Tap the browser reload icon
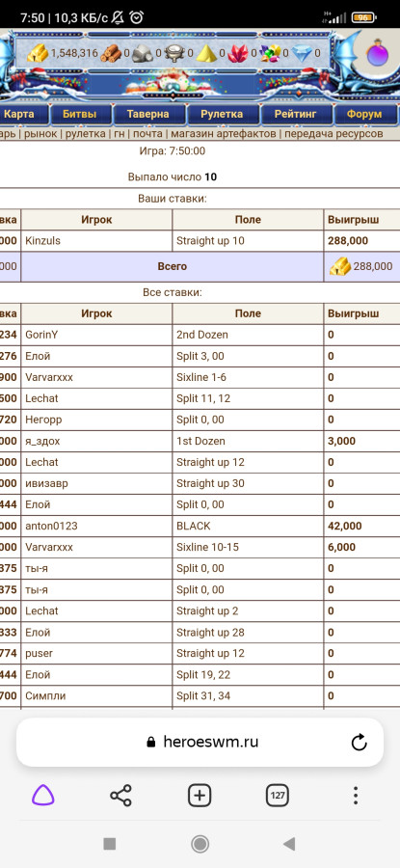400x868 pixels. coord(360,742)
